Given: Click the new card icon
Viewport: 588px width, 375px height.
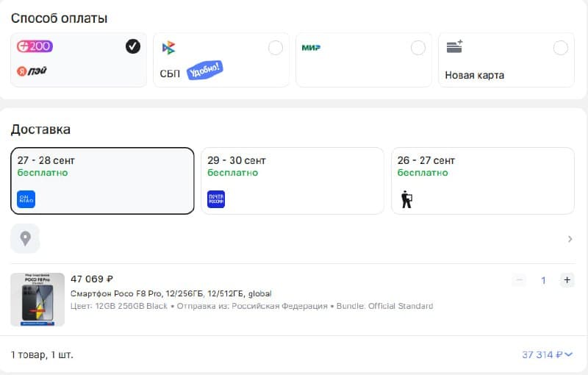Looking at the screenshot, I should (x=454, y=47).
